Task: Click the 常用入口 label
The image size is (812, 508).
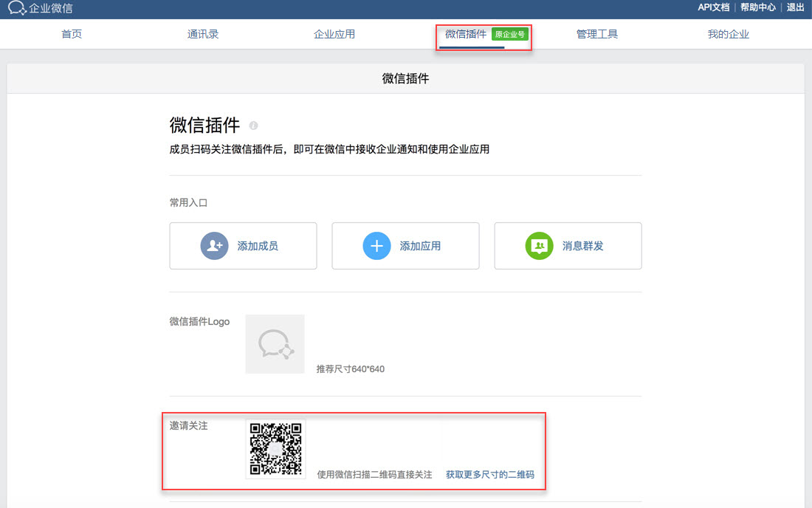Action: coord(188,202)
